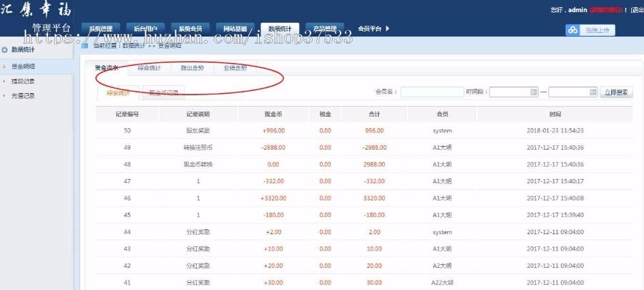Click record number 50 in the table

(x=127, y=130)
